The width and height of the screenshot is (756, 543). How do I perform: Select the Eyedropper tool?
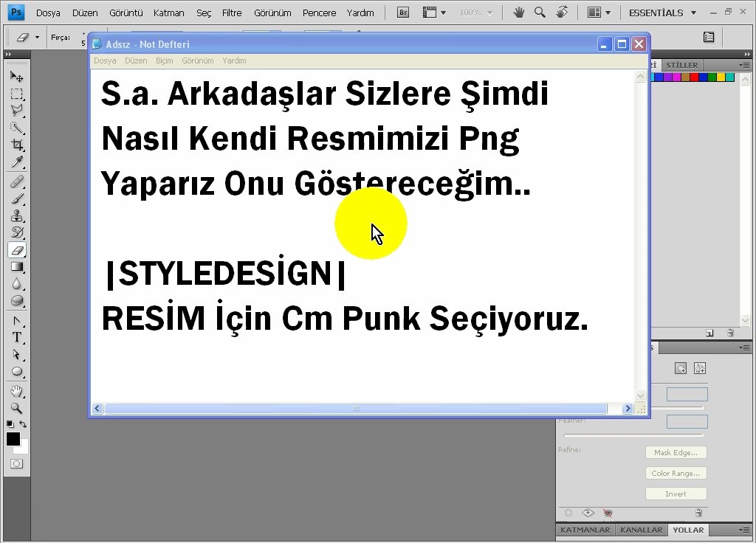(x=17, y=162)
